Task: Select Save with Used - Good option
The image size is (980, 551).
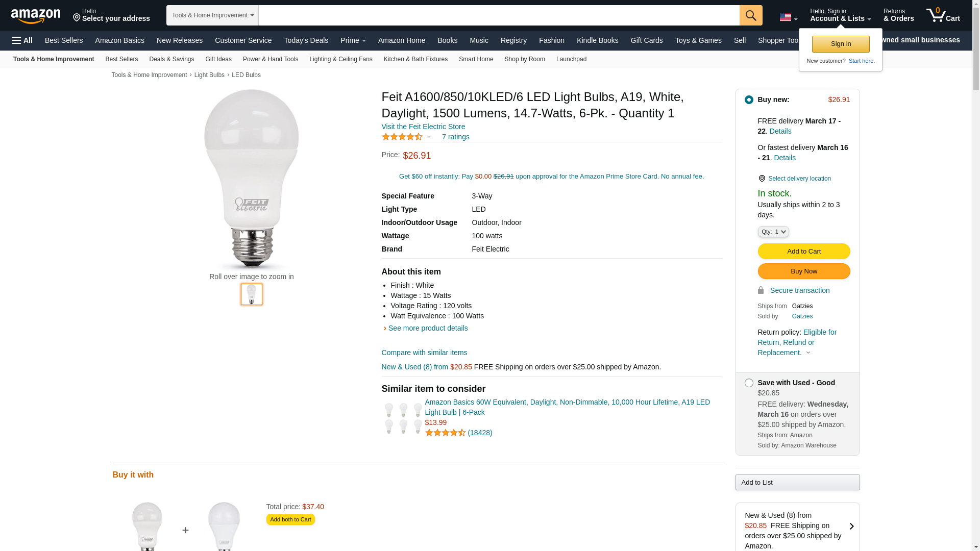Action: coord(749,383)
